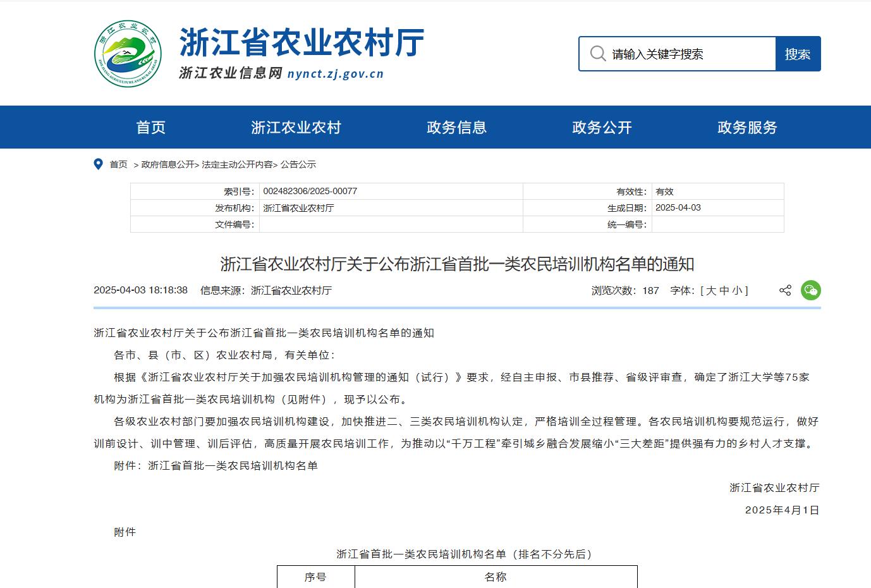The width and height of the screenshot is (871, 588).
Task: Open the 首页 navigation menu item
Action: coord(151,127)
